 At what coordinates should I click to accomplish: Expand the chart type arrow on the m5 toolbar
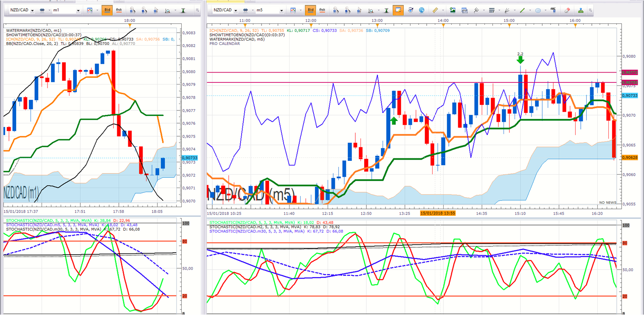click(x=300, y=10)
